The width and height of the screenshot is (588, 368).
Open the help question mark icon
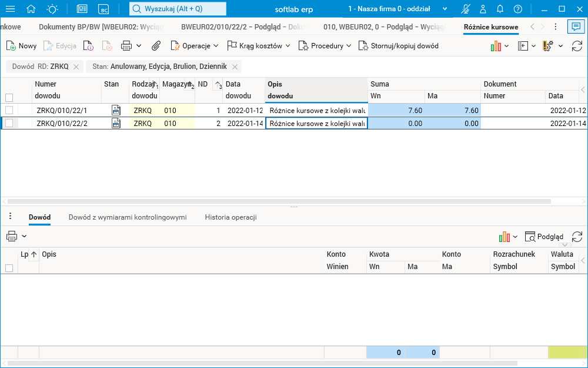(517, 9)
